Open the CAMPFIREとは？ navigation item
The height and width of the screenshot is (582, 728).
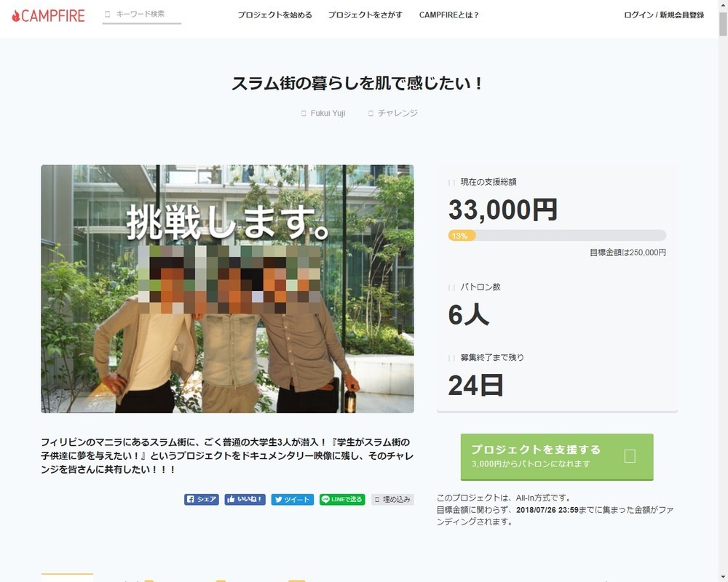pyautogui.click(x=448, y=14)
